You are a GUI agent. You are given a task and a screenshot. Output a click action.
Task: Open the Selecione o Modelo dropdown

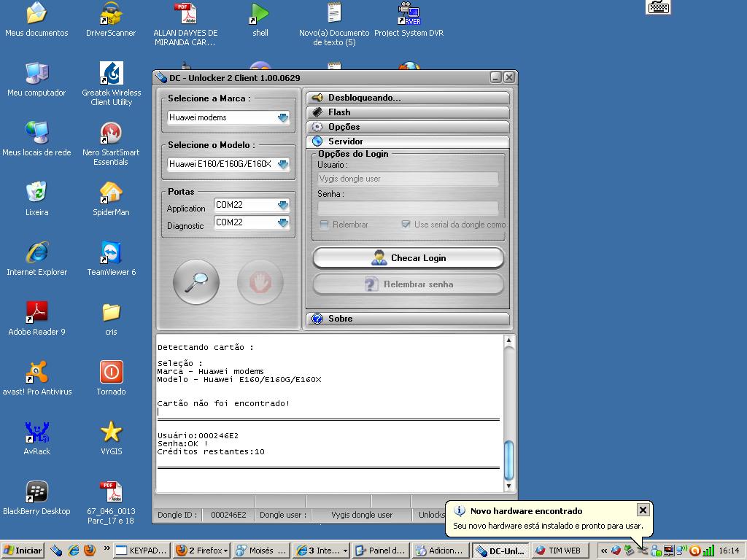tap(283, 164)
